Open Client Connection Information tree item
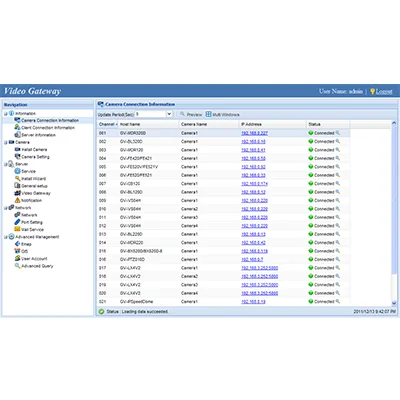 coord(48,128)
